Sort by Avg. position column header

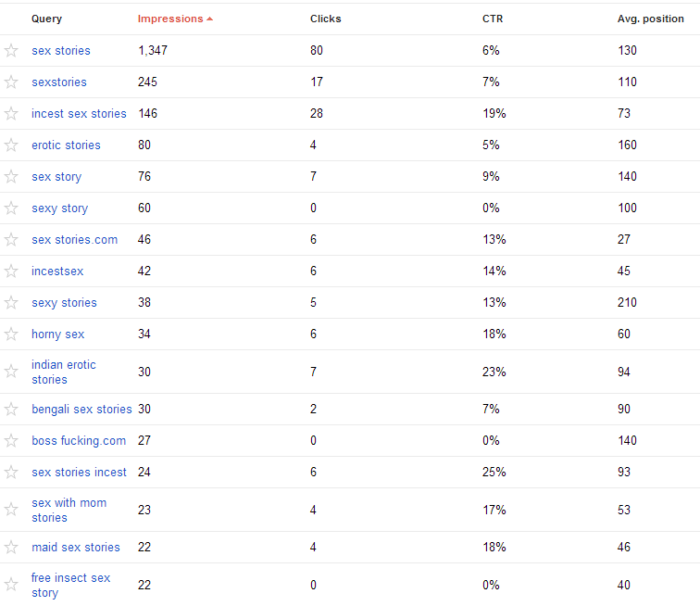point(650,19)
